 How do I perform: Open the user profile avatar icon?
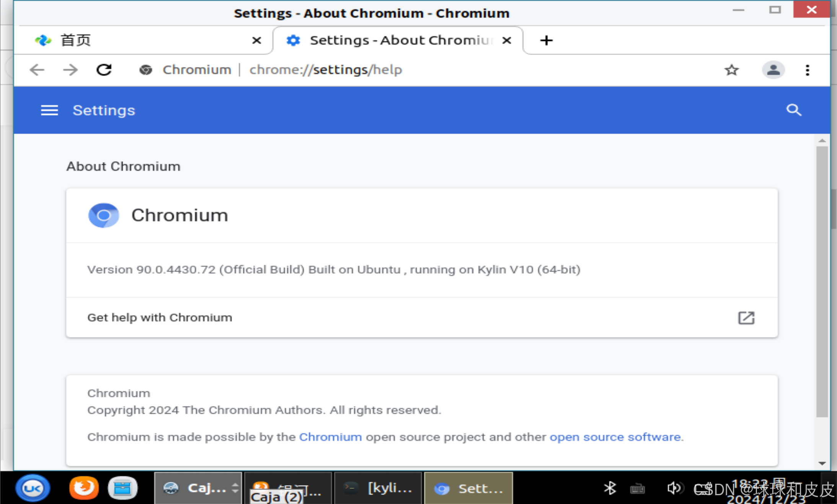773,70
